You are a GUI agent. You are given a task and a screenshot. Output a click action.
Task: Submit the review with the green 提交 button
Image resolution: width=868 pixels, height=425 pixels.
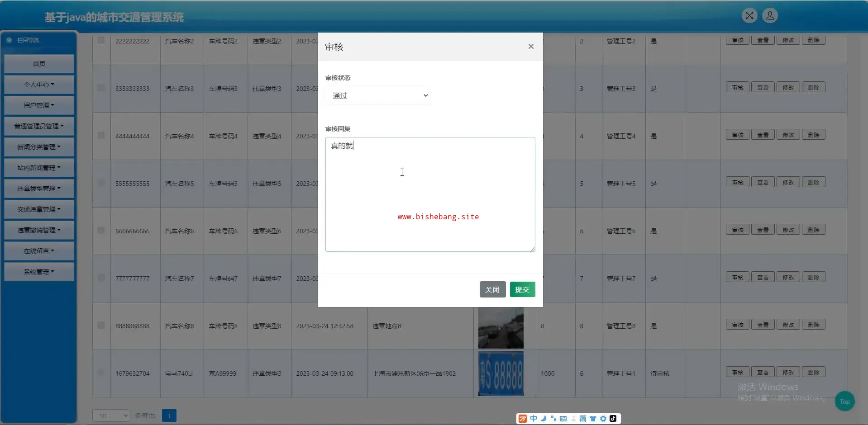(x=522, y=289)
